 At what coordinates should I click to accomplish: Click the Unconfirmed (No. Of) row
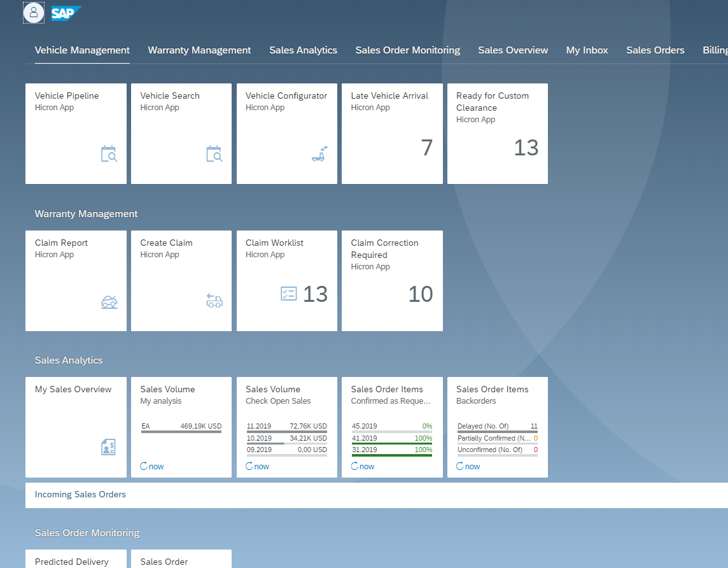[498, 451]
